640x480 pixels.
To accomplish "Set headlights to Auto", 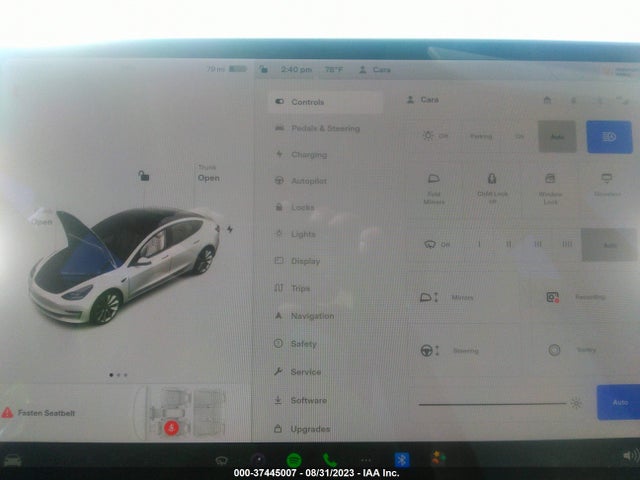I will 557,137.
